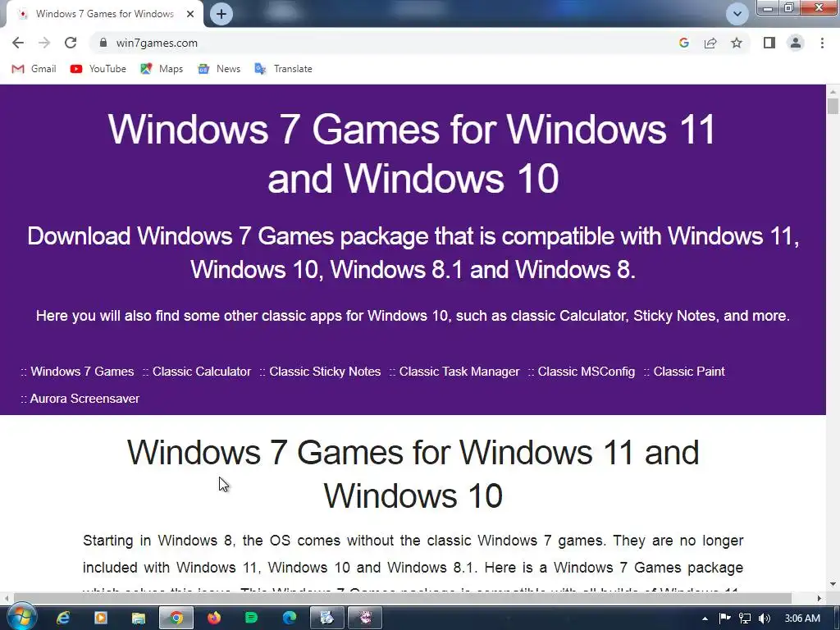Show hidden system tray icons

click(705, 619)
